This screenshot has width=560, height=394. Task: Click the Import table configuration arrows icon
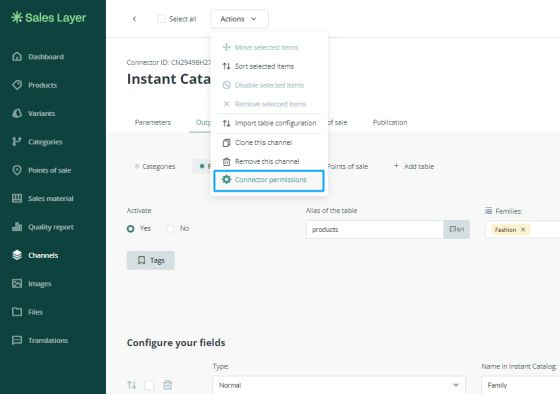click(226, 123)
